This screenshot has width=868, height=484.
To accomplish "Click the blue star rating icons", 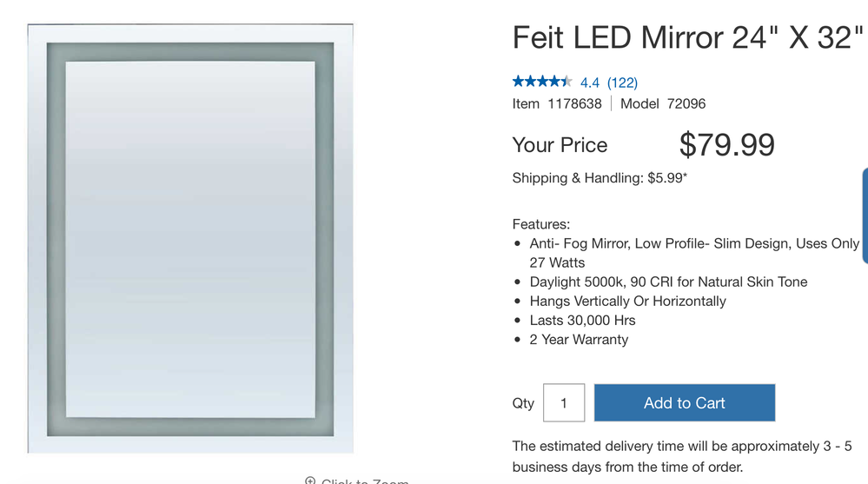I will 542,82.
